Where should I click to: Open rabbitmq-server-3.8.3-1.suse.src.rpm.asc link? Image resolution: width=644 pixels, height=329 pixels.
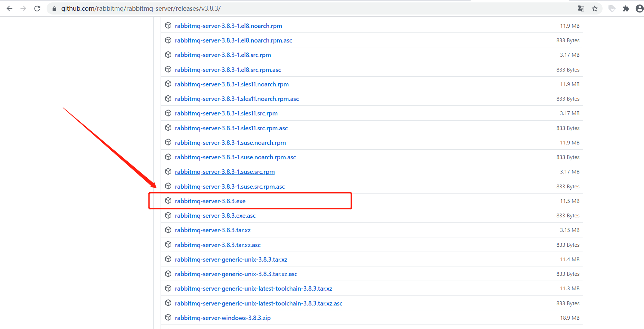(230, 187)
